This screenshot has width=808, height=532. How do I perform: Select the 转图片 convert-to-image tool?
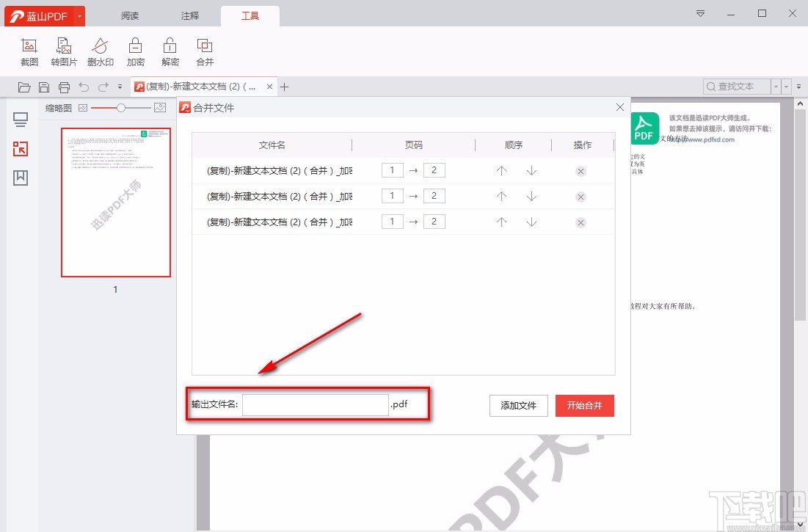(x=65, y=51)
